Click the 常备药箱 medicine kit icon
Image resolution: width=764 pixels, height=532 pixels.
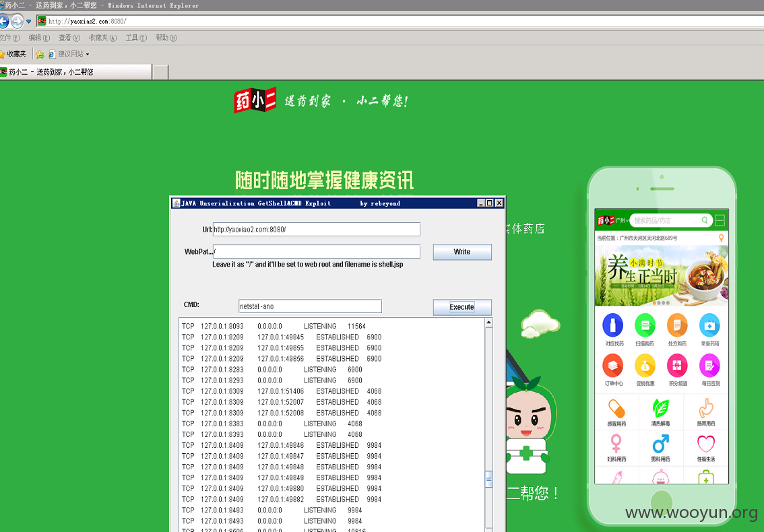click(x=709, y=325)
